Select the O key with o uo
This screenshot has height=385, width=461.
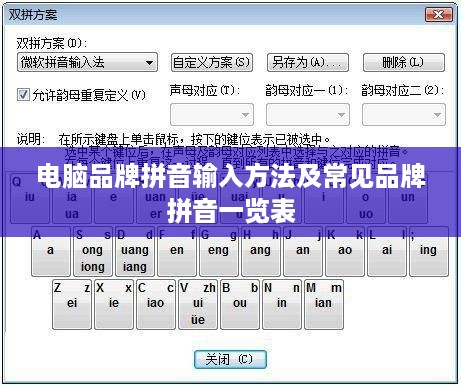click(366, 199)
